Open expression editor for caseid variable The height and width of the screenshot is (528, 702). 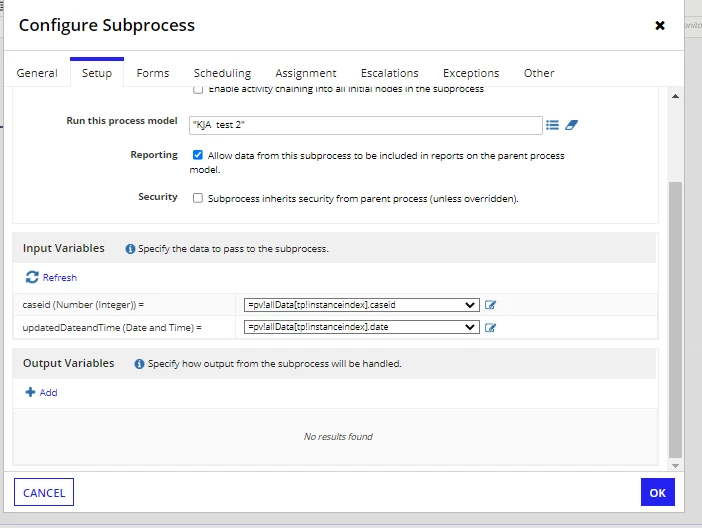point(491,305)
